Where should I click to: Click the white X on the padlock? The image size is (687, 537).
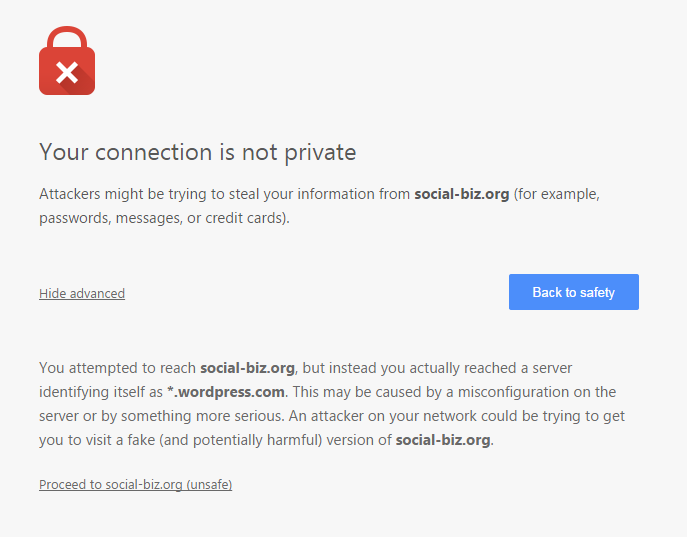(x=66, y=72)
